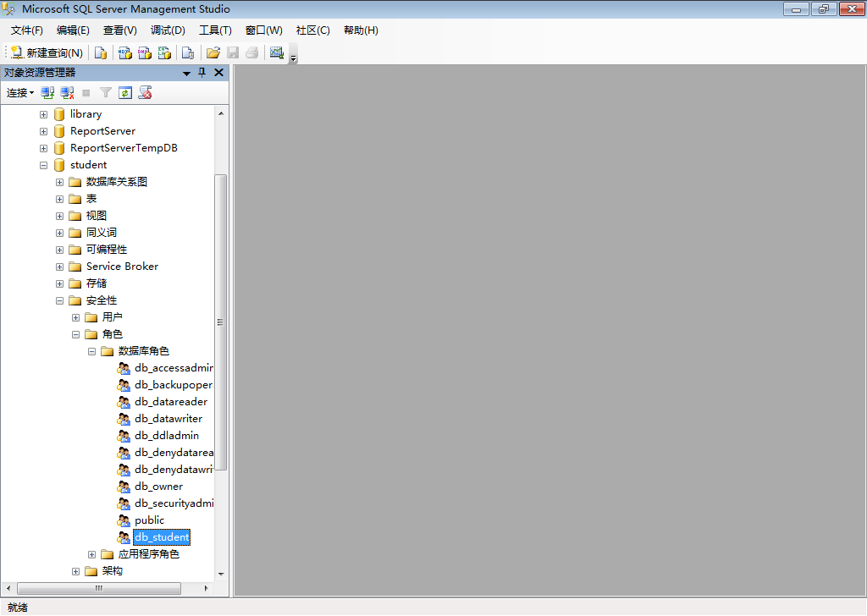867x616 pixels.
Task: Expand the ReportServer database node
Action: pos(44,131)
